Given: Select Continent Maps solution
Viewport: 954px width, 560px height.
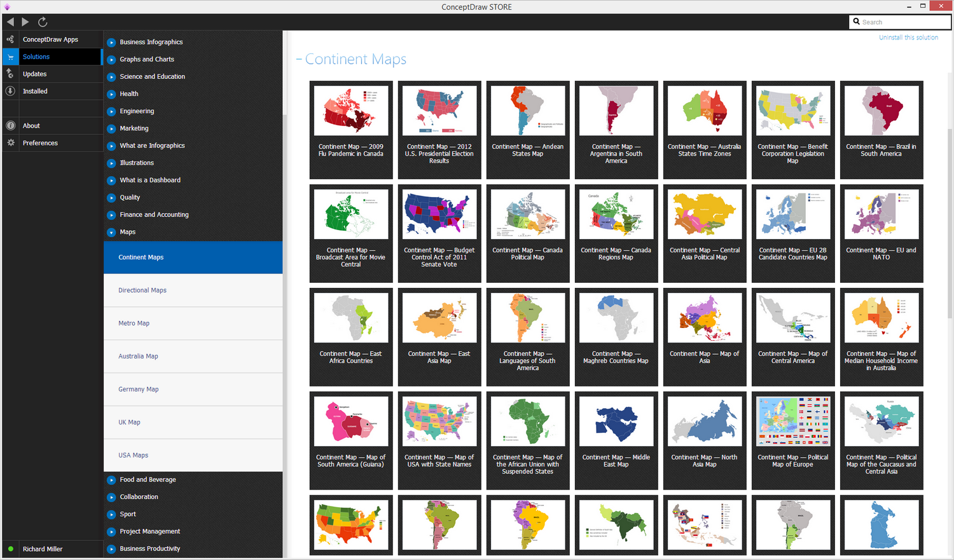Looking at the screenshot, I should tap(193, 257).
